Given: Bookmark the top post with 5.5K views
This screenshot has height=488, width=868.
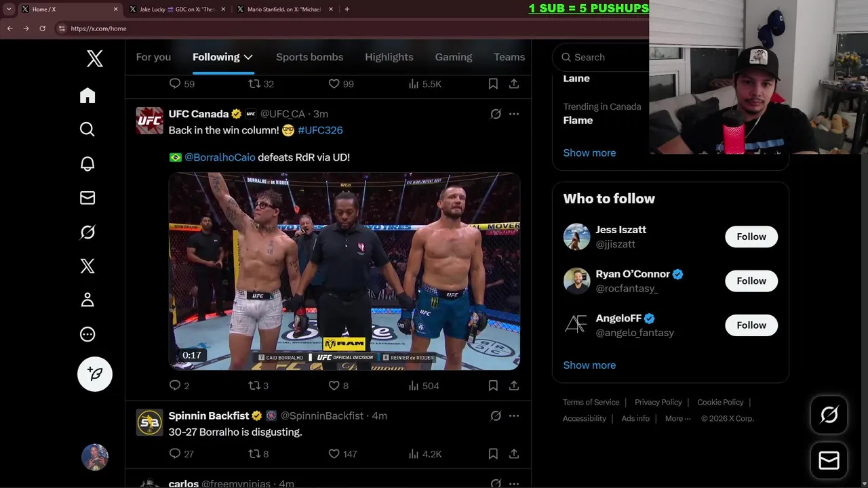Looking at the screenshot, I should [x=493, y=84].
